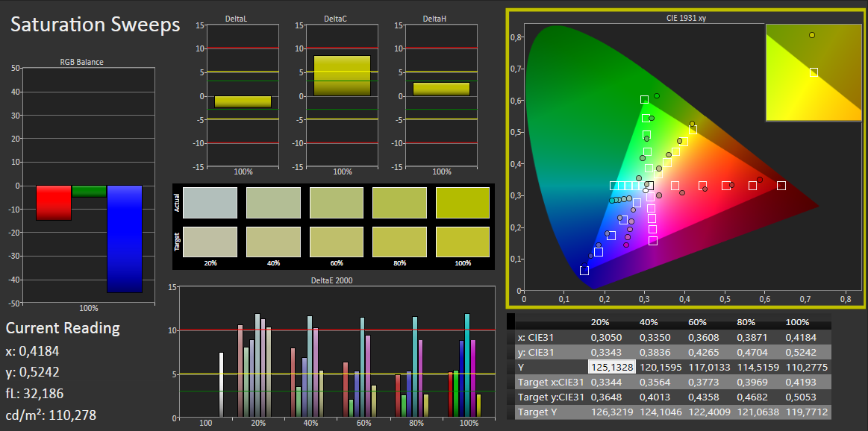
Task: Click the Y value 110,2775
Action: 807,367
